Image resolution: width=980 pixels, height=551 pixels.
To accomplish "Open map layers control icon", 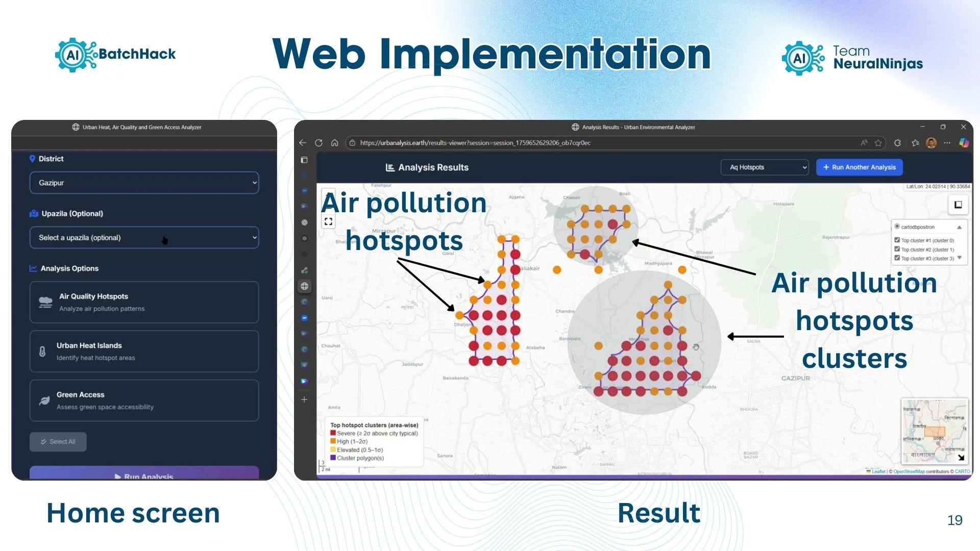I will 958,205.
